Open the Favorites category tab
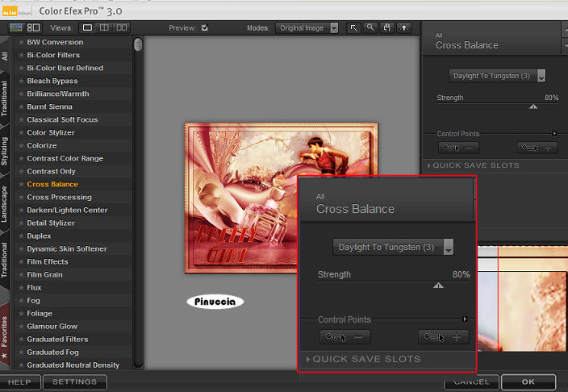This screenshot has height=392, width=568. coord(5,335)
